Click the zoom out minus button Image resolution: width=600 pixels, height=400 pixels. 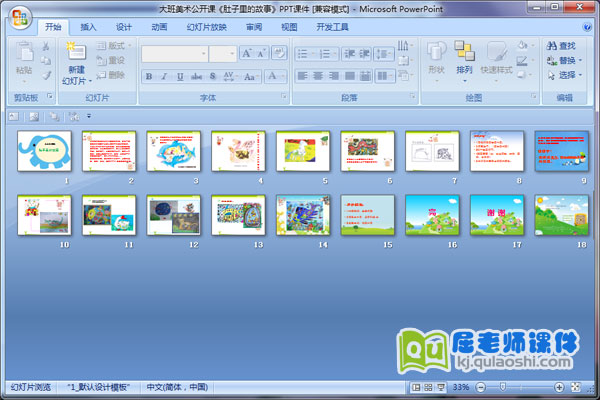coord(481,387)
